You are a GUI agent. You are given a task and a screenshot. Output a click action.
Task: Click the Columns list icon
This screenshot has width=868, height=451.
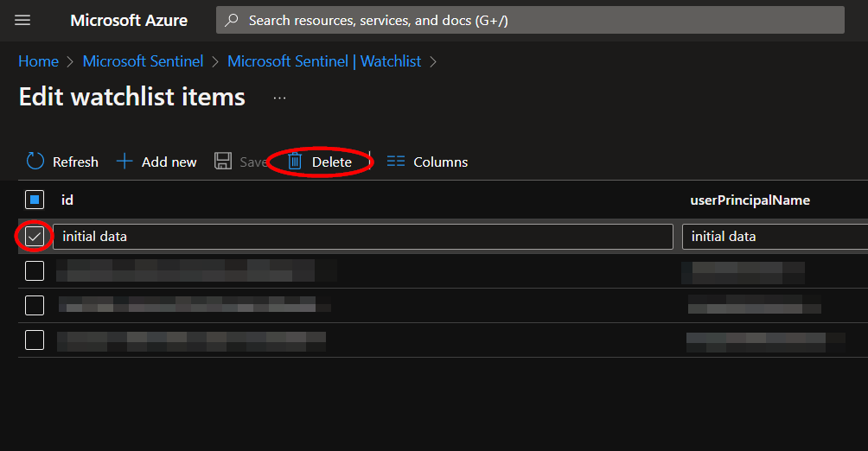point(396,162)
